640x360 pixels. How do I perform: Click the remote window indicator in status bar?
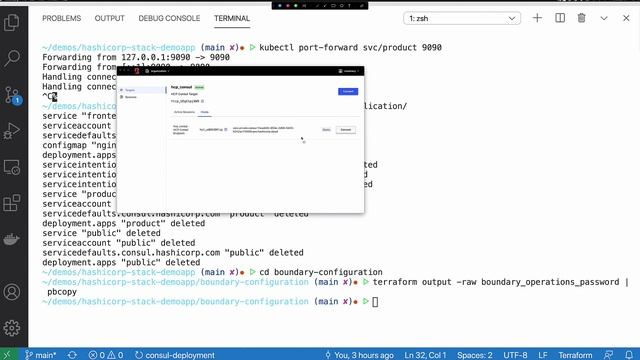coord(8,355)
